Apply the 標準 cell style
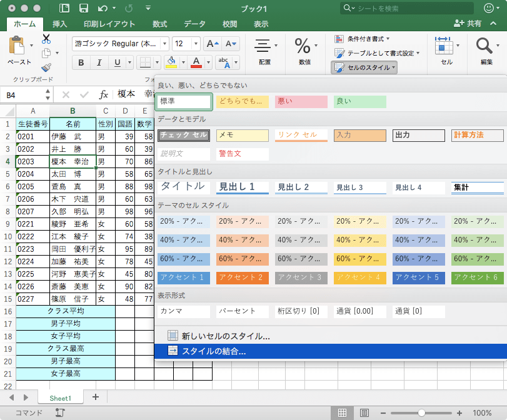The image size is (507, 420). (x=184, y=101)
